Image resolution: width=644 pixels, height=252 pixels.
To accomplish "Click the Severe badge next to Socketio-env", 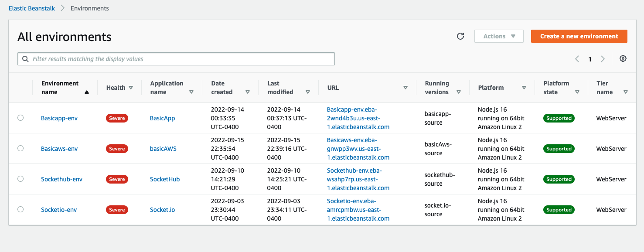I will click(116, 209).
